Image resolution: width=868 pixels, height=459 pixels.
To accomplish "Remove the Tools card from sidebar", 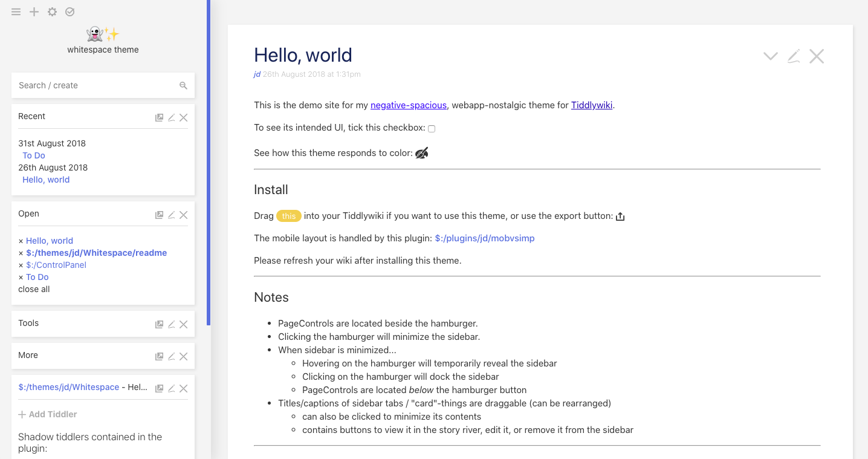I will [184, 325].
